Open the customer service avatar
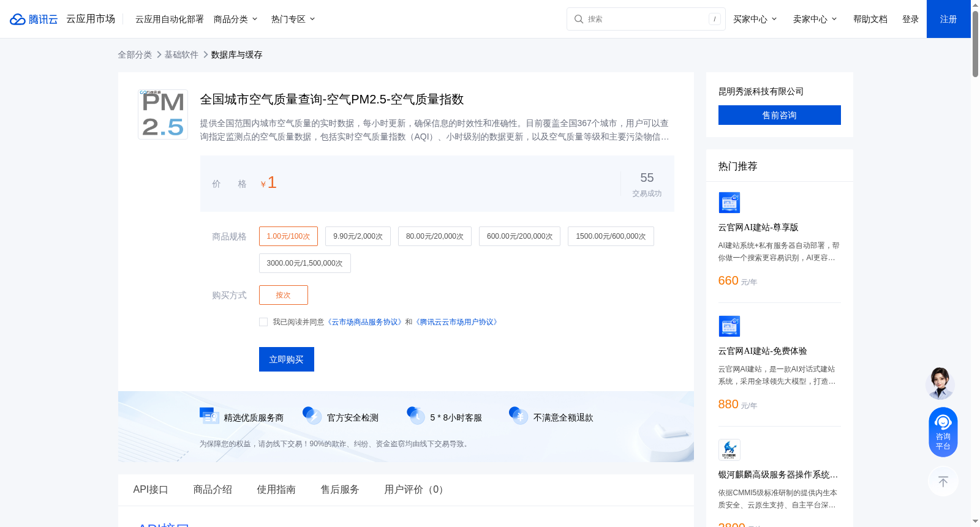This screenshot has height=527, width=980. pos(940,383)
